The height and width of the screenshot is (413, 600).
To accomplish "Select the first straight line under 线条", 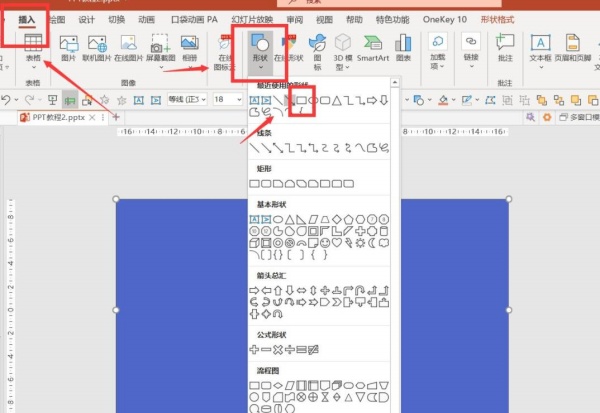I will [x=254, y=148].
